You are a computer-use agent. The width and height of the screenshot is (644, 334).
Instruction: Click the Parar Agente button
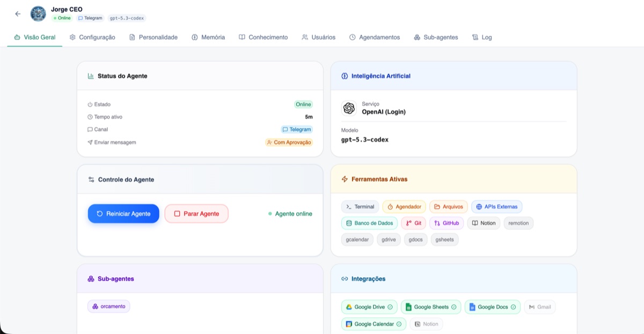(196, 213)
